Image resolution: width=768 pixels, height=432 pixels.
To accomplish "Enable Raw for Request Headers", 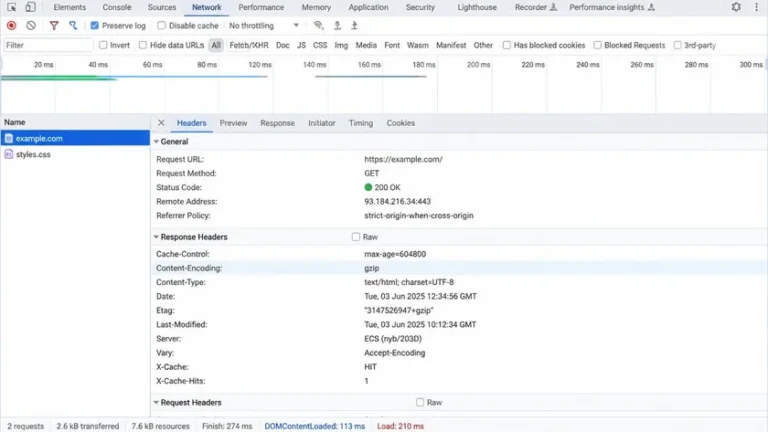I will pos(420,402).
